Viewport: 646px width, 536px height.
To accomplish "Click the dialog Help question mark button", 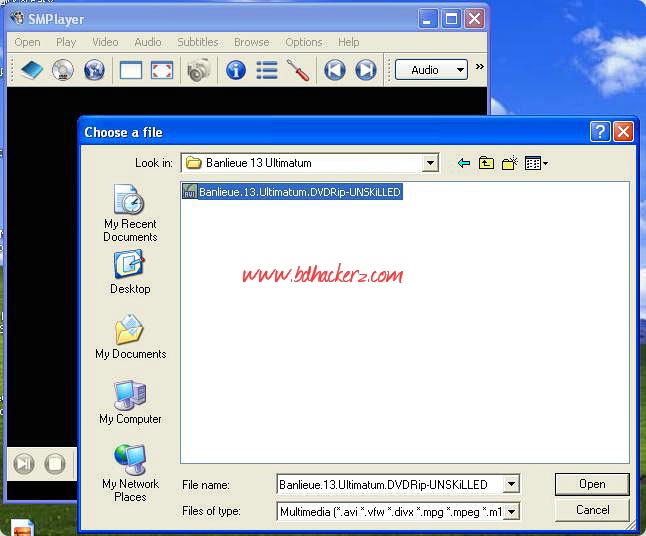I will pos(600,132).
